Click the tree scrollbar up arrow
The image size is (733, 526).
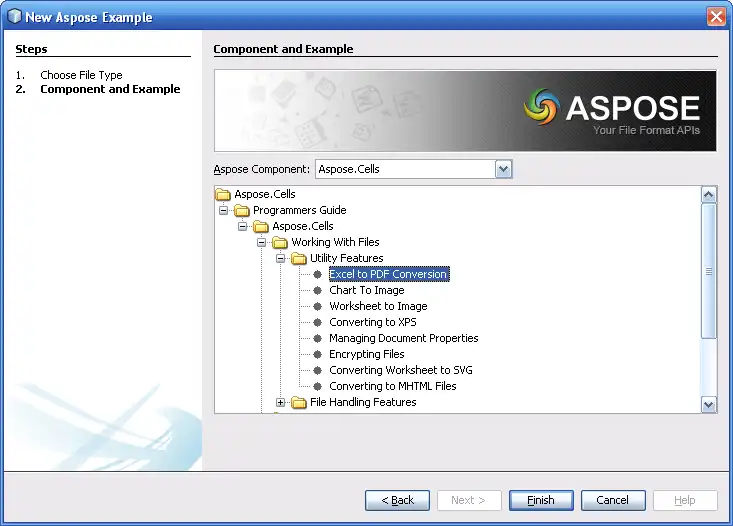click(709, 195)
